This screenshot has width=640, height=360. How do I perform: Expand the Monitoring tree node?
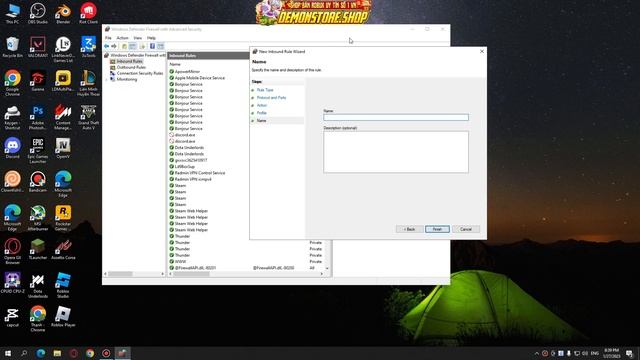107,80
